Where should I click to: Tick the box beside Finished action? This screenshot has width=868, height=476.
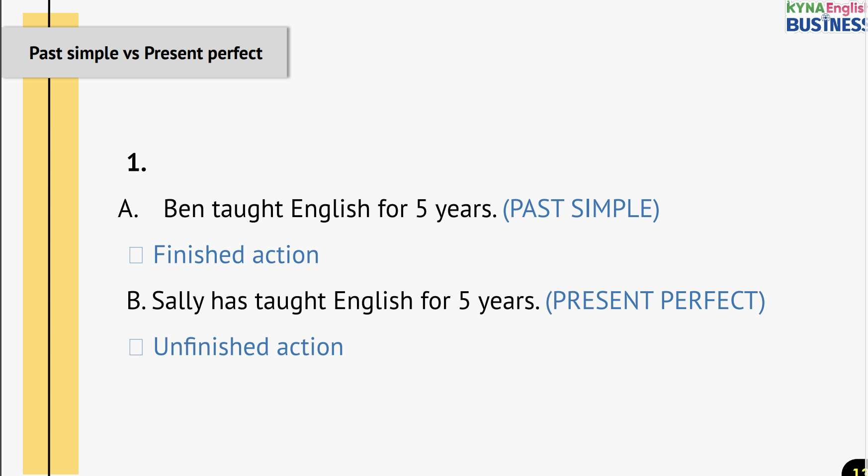coord(136,255)
